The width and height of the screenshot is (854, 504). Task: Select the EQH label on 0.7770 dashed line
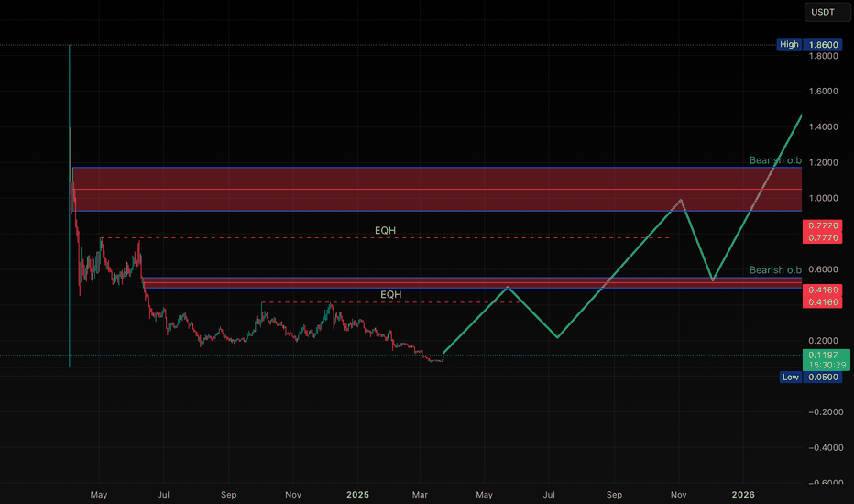click(x=385, y=231)
